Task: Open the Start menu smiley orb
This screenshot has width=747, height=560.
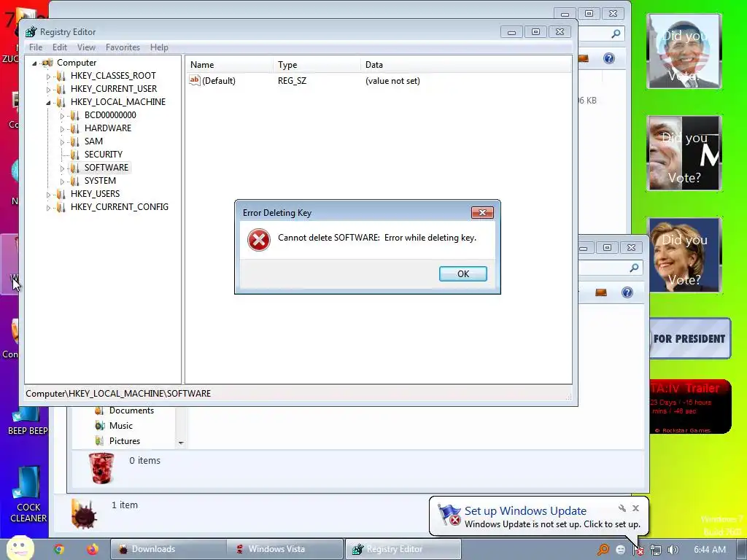Action: [x=20, y=548]
